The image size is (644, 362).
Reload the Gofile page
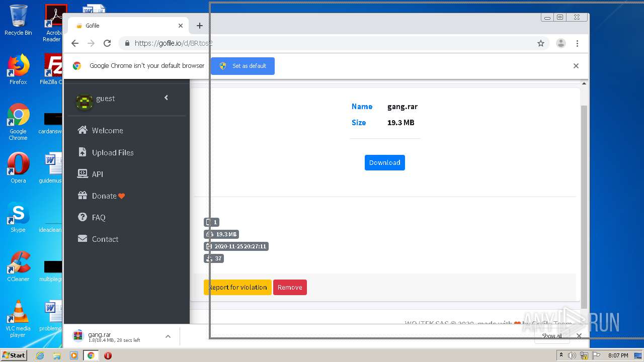(x=107, y=43)
